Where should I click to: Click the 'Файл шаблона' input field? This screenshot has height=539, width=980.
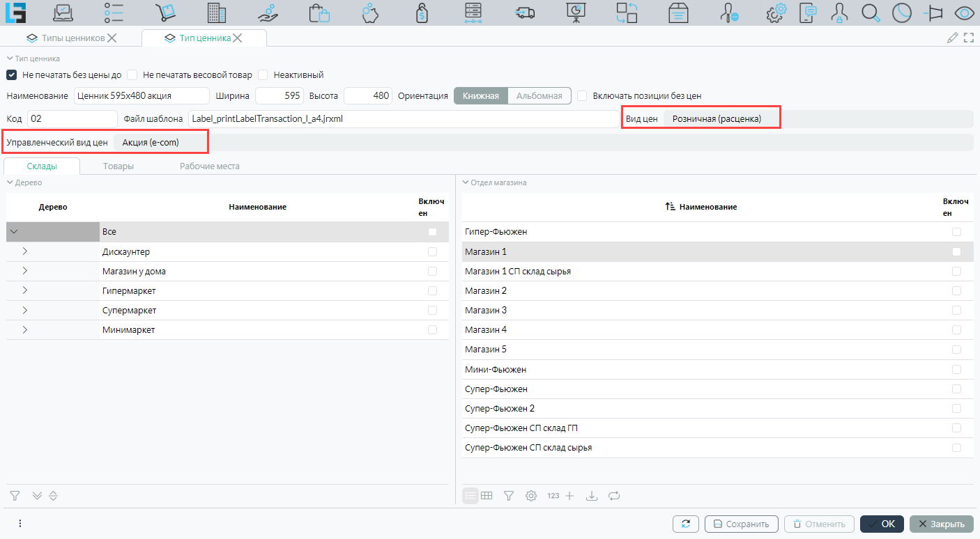pos(401,119)
